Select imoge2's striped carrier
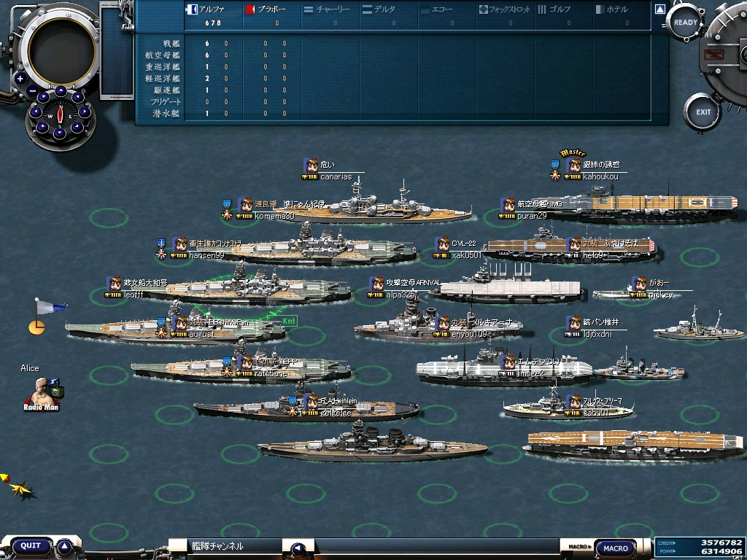The height and width of the screenshot is (560, 747). point(504,369)
